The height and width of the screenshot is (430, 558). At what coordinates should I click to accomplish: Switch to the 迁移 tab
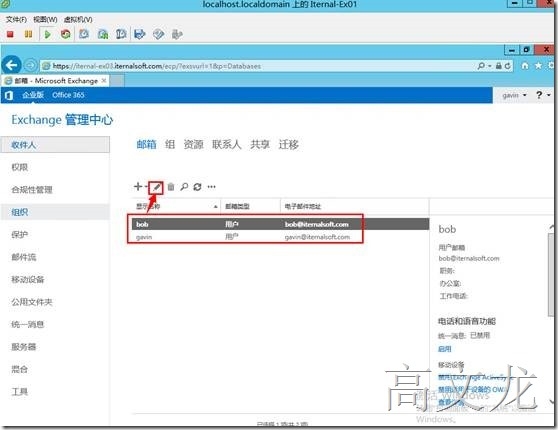pyautogui.click(x=289, y=145)
